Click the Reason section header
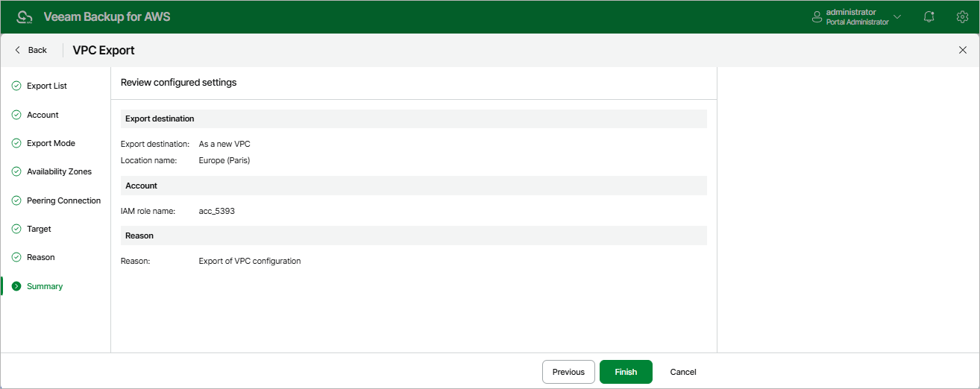 coord(414,235)
